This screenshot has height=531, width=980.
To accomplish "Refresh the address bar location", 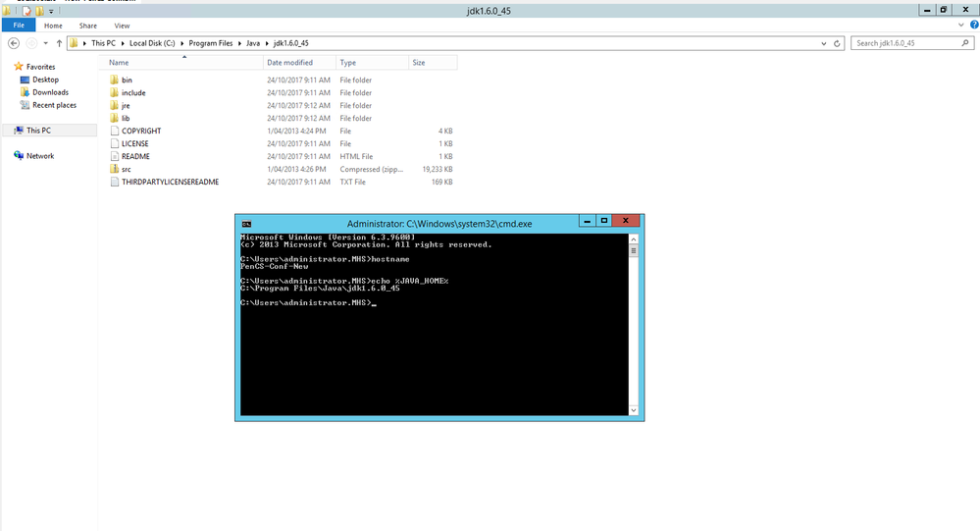I will (838, 43).
